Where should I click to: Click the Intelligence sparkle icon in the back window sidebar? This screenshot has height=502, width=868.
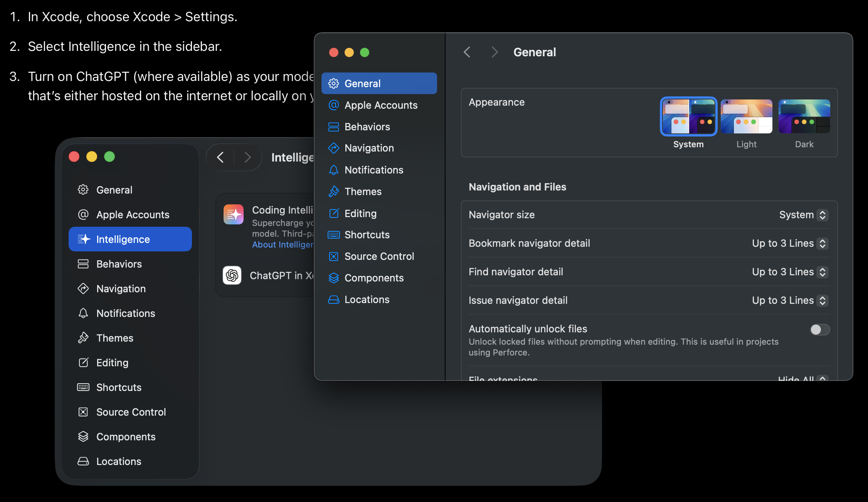[x=83, y=239]
